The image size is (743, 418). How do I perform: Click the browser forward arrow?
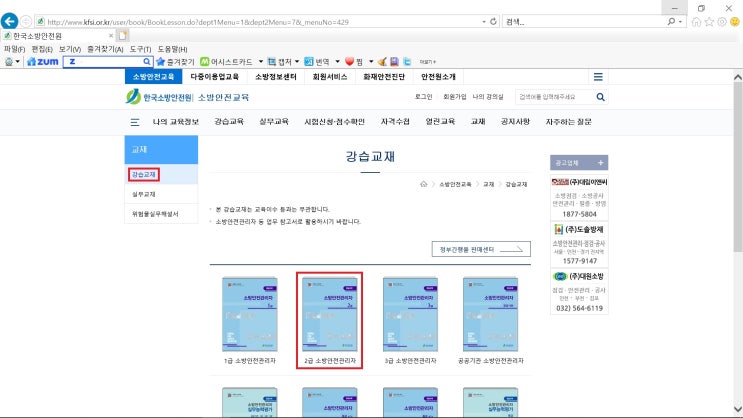(26, 22)
